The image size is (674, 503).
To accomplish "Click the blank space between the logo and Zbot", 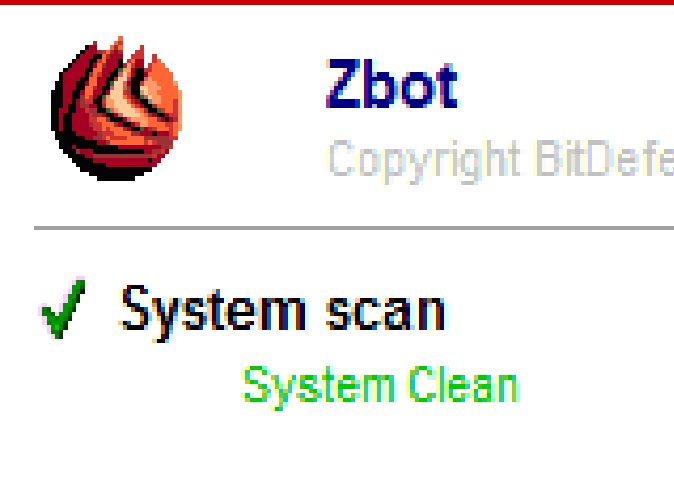I will [x=254, y=108].
